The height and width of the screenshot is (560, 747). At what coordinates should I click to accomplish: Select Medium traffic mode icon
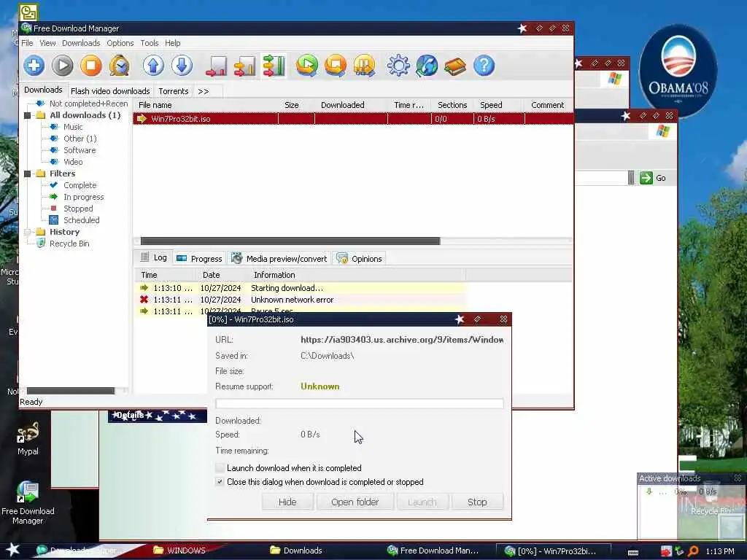[x=245, y=66]
